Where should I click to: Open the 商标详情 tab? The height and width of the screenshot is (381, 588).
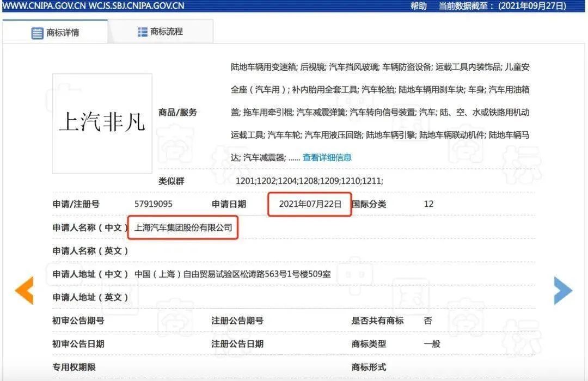55,33
